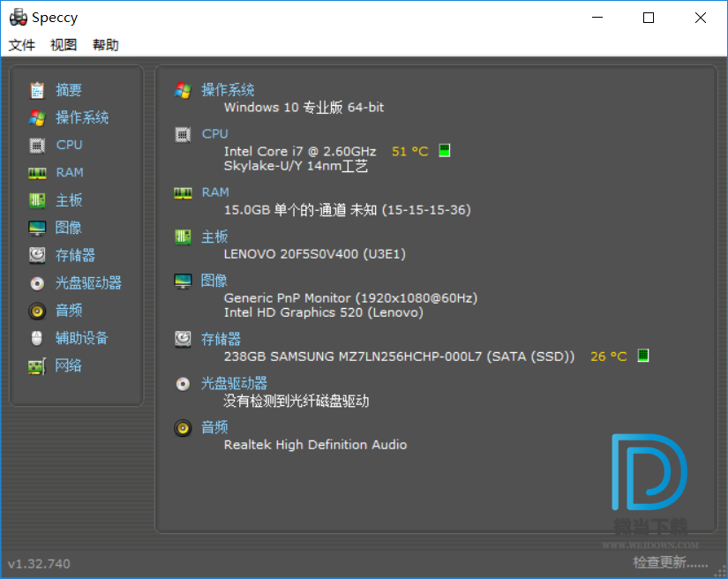Maximize the Speccy window

click(x=649, y=18)
